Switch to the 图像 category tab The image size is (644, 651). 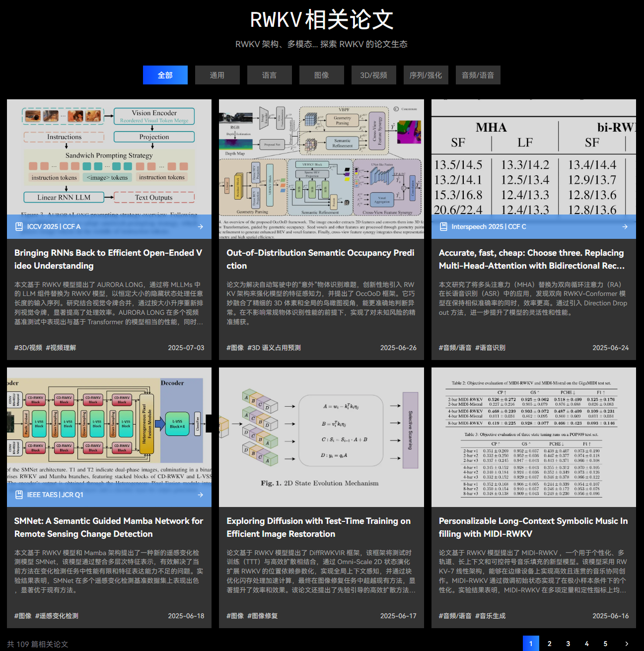click(x=321, y=75)
